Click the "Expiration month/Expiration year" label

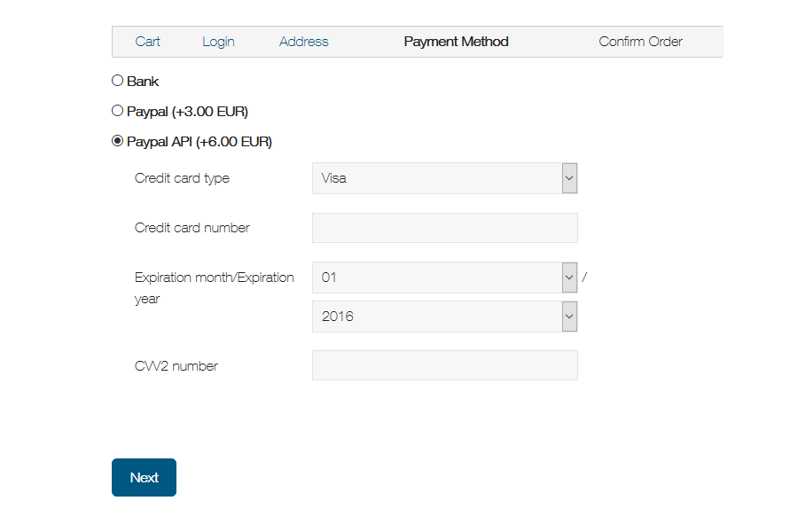214,278
